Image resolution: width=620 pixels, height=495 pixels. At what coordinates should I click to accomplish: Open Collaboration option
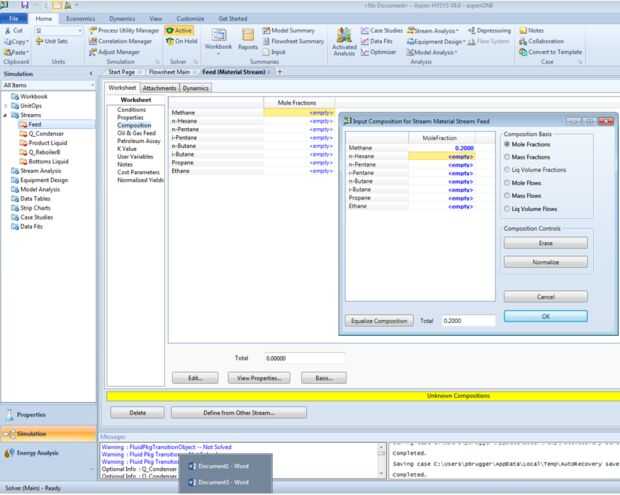coord(541,41)
